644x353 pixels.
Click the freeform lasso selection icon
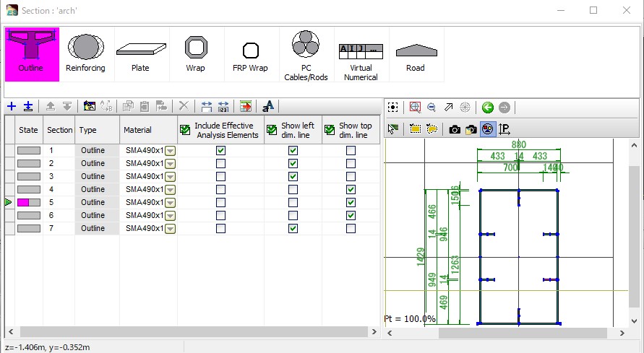point(432,129)
